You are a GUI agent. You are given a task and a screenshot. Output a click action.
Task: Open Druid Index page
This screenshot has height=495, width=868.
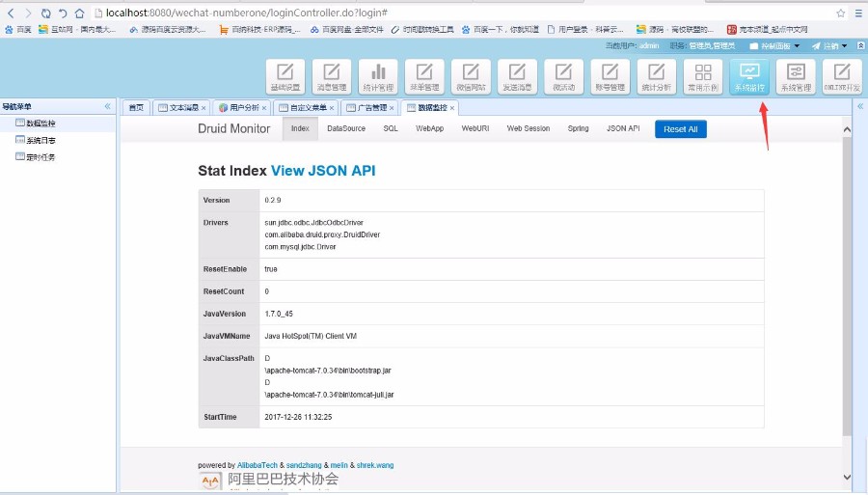tap(300, 128)
